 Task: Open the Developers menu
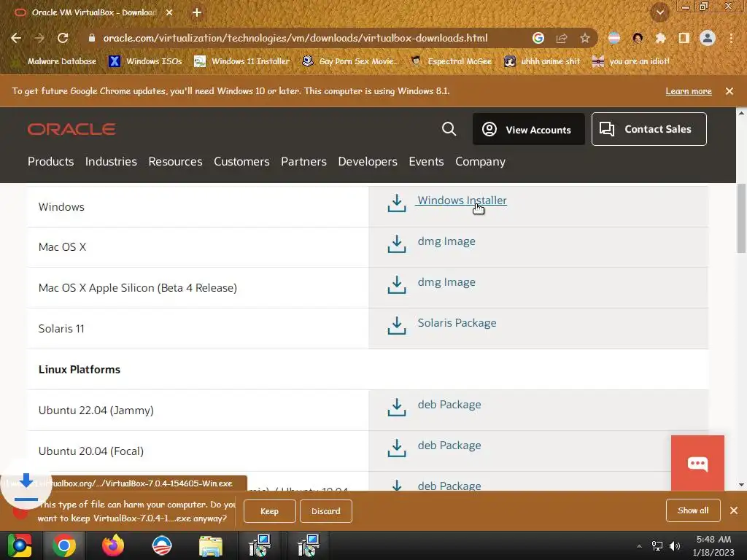click(368, 161)
